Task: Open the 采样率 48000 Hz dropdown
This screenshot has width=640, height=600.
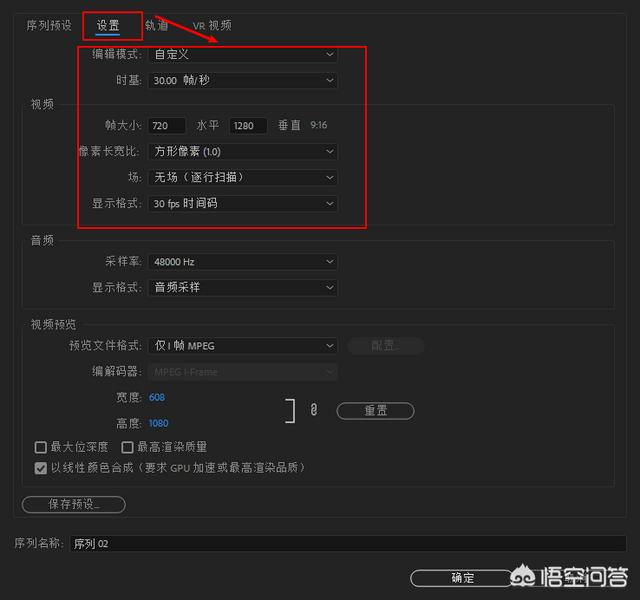Action: [x=242, y=261]
